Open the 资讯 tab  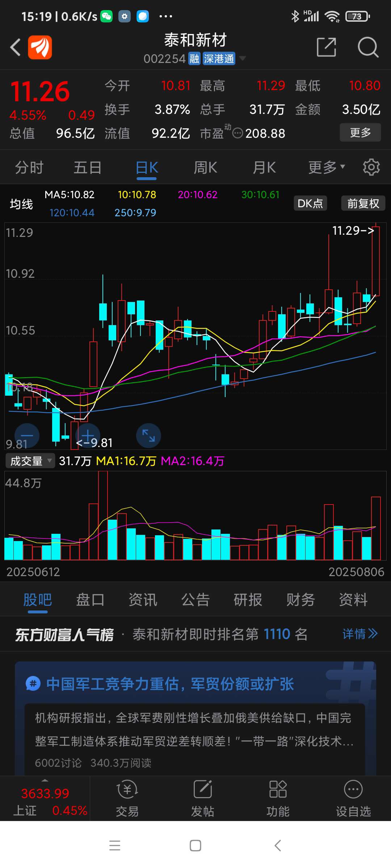click(143, 600)
